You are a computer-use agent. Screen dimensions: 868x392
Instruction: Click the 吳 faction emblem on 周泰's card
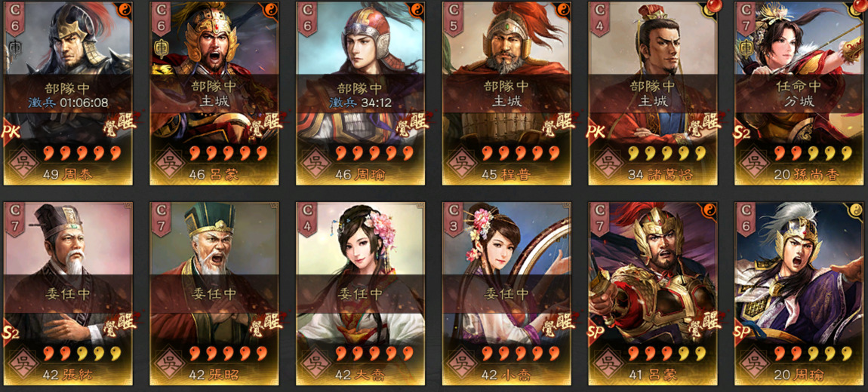coord(22,163)
